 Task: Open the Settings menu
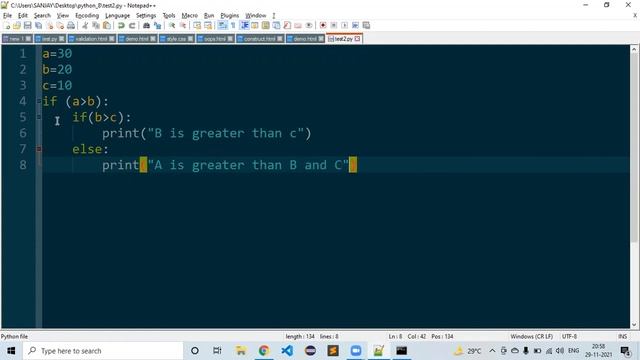pyautogui.click(x=146, y=16)
